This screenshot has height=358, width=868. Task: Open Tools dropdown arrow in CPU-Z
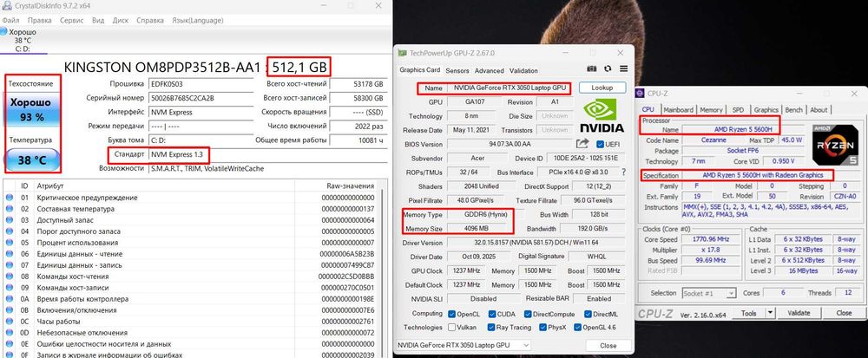click(770, 313)
